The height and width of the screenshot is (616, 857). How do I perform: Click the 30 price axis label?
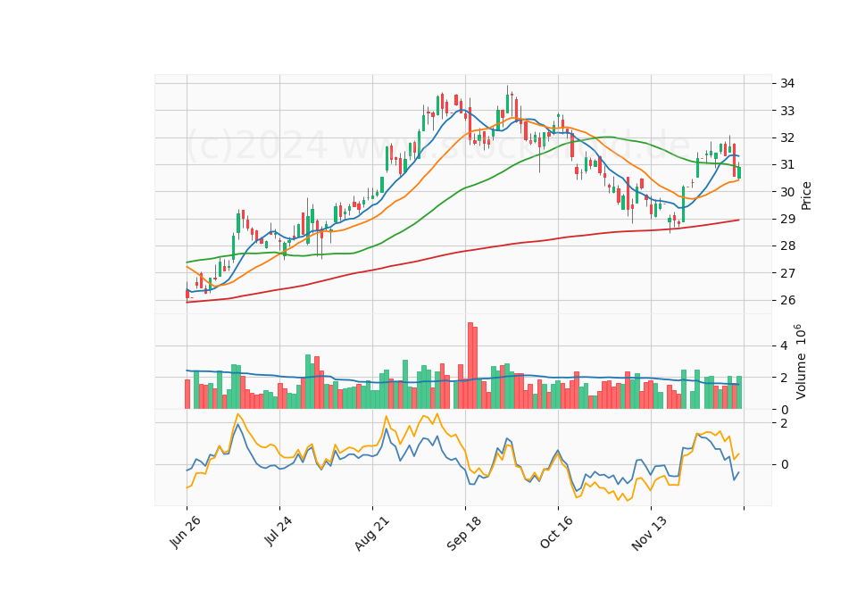click(x=787, y=192)
